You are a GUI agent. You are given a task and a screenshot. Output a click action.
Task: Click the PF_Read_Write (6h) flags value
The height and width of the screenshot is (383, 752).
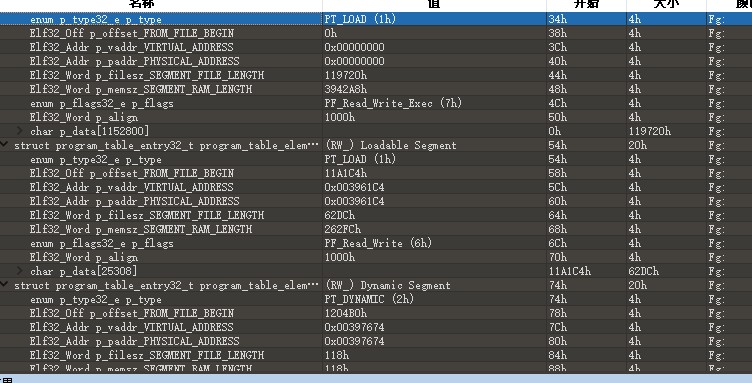click(x=378, y=243)
